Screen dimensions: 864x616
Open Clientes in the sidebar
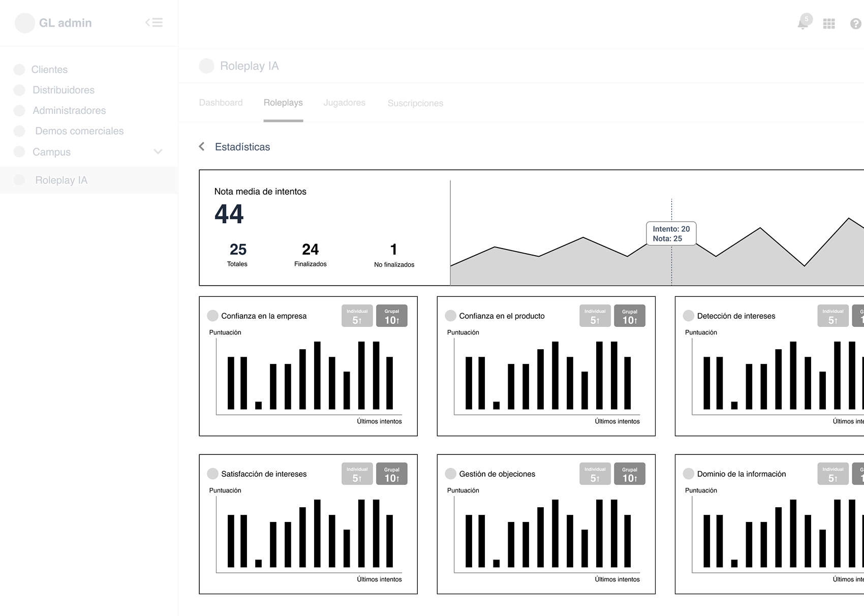49,70
